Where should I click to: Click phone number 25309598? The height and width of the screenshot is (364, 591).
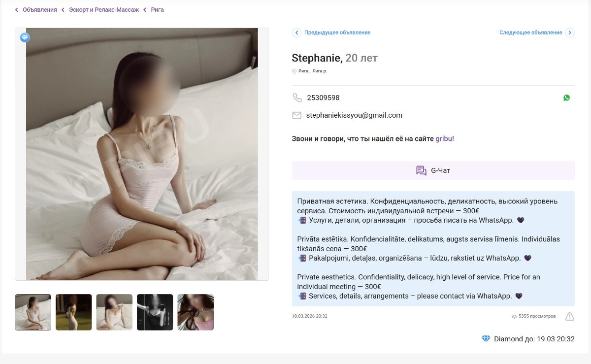[323, 98]
